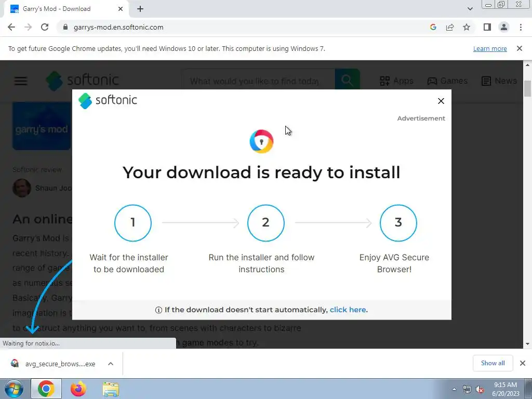Click the taskbar clock and date
The image size is (532, 399).
[505, 389]
